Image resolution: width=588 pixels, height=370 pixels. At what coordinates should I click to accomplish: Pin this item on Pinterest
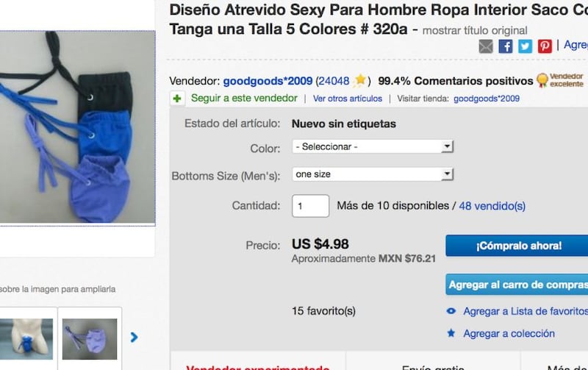tap(545, 46)
